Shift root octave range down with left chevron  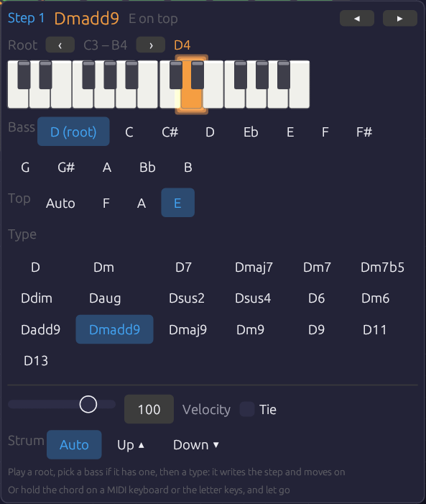pos(60,45)
